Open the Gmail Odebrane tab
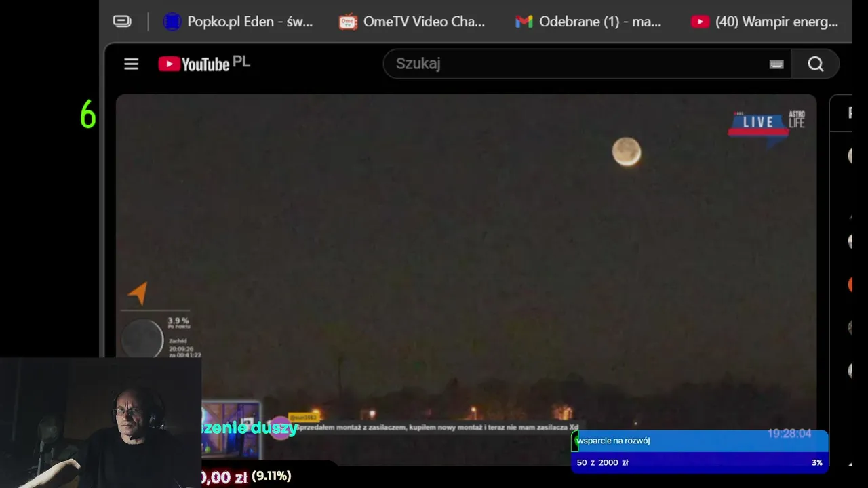868x488 pixels. 588,22
